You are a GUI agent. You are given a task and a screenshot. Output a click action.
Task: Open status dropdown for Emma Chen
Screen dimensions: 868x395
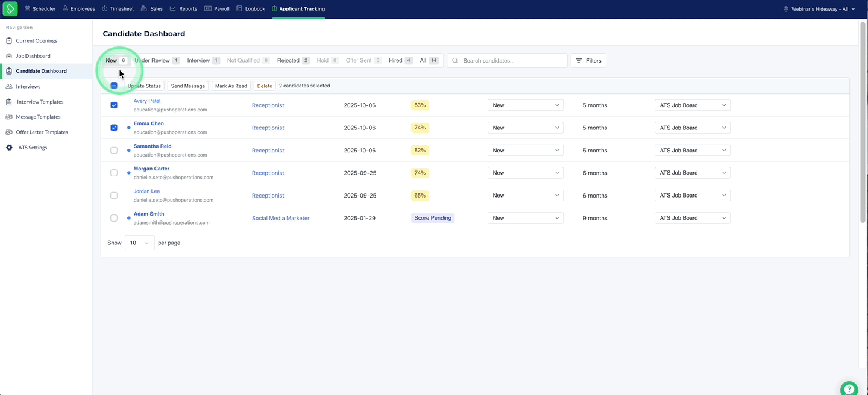[525, 128]
